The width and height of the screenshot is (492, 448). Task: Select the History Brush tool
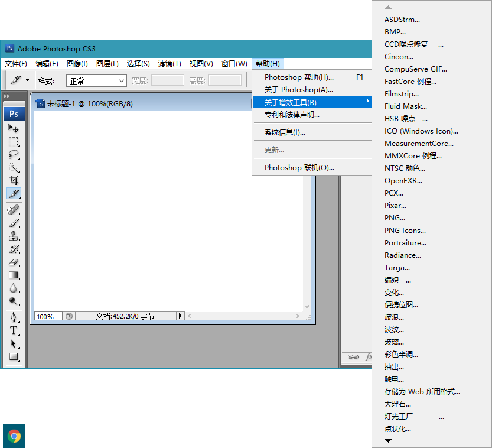coord(13,249)
